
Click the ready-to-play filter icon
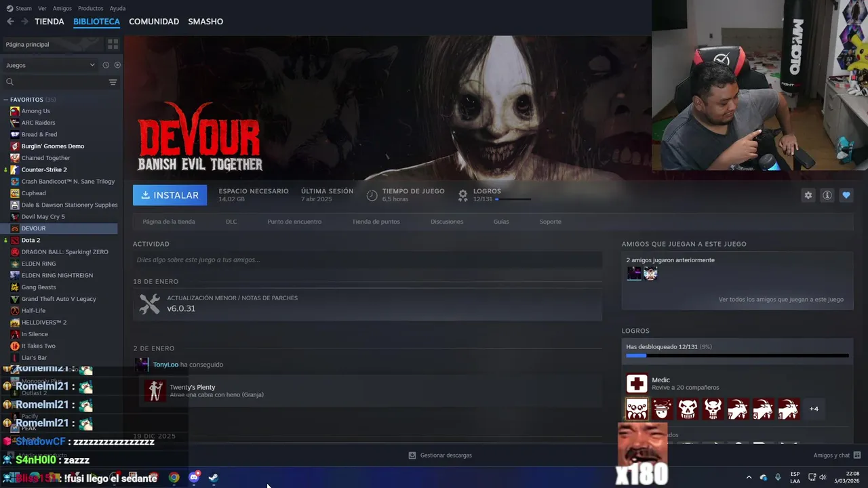(117, 65)
